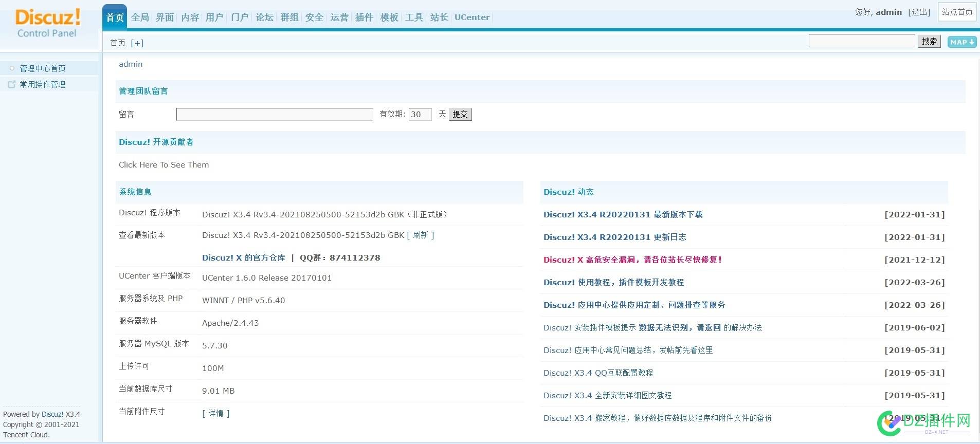This screenshot has height=444, width=980.
Task: Focus the 留言 message input field
Action: point(275,114)
